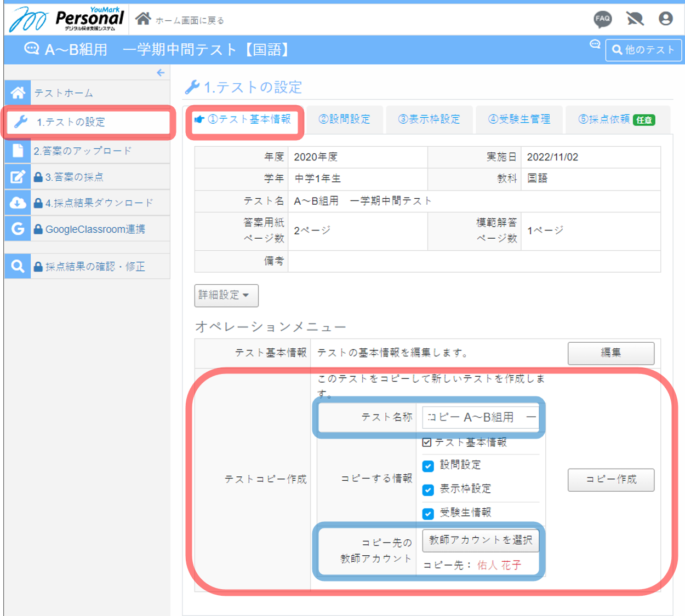The height and width of the screenshot is (616, 685).
Task: Click the 編集 edit button
Action: pos(610,353)
